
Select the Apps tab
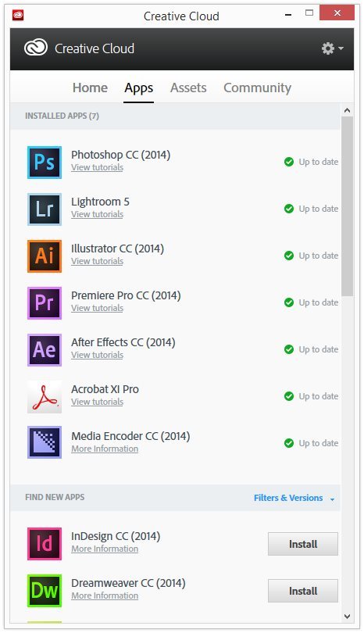click(138, 88)
